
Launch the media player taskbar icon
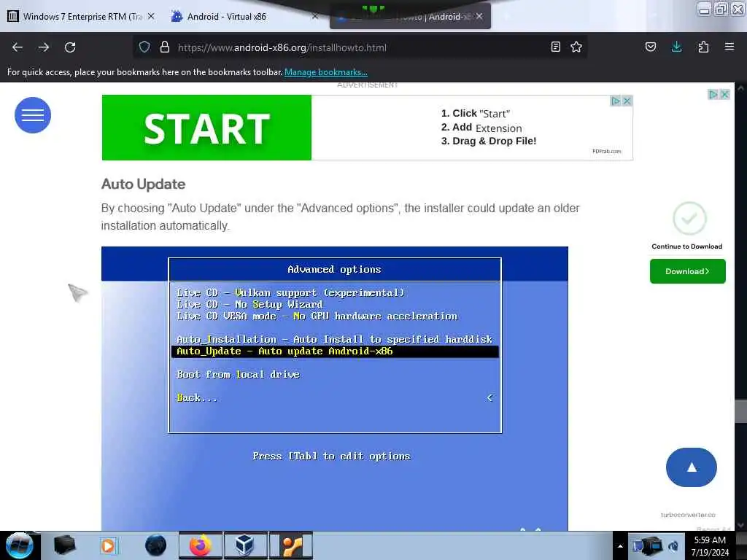(x=108, y=545)
